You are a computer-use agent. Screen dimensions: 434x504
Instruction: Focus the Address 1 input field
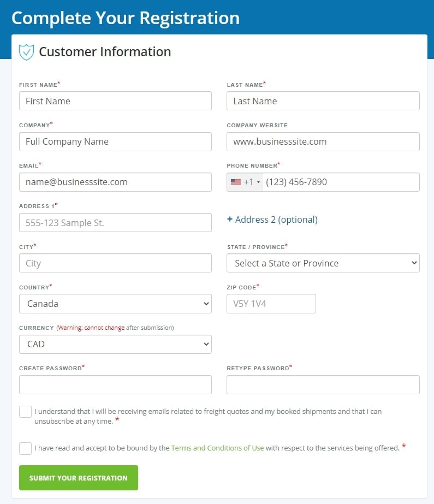(x=115, y=223)
